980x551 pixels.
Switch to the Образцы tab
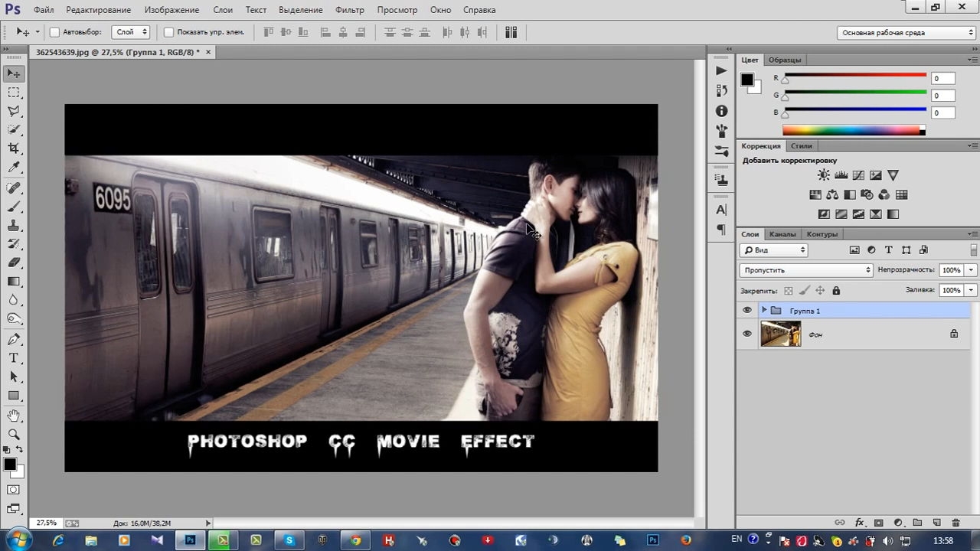(x=785, y=60)
